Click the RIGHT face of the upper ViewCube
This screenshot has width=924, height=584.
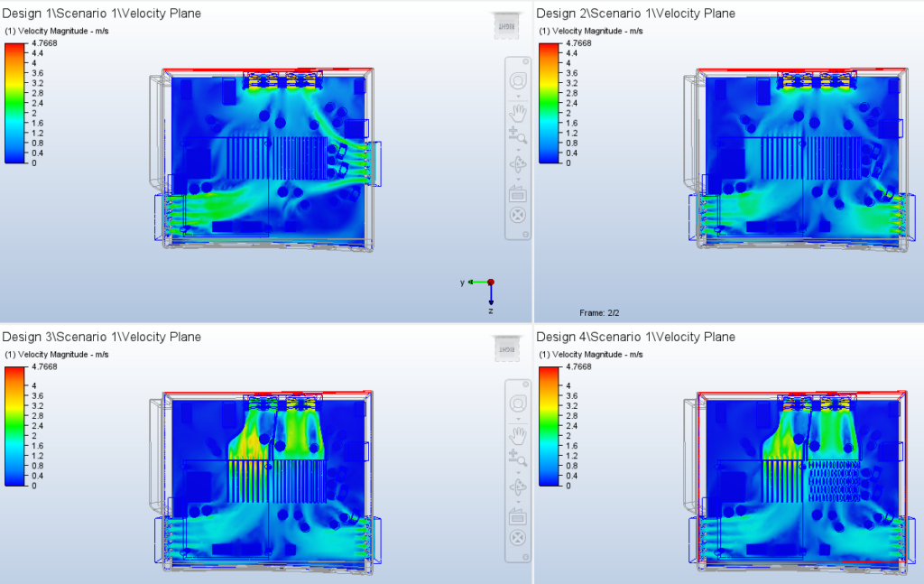click(x=506, y=25)
